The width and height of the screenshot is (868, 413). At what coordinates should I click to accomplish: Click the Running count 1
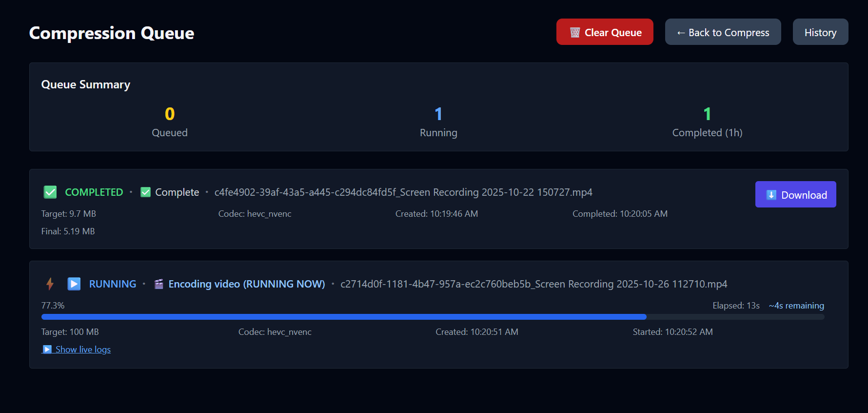point(438,114)
